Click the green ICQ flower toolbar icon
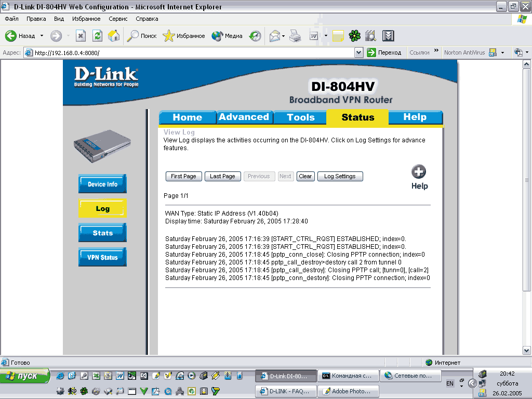The height and width of the screenshot is (399, 532). pyautogui.click(x=354, y=36)
